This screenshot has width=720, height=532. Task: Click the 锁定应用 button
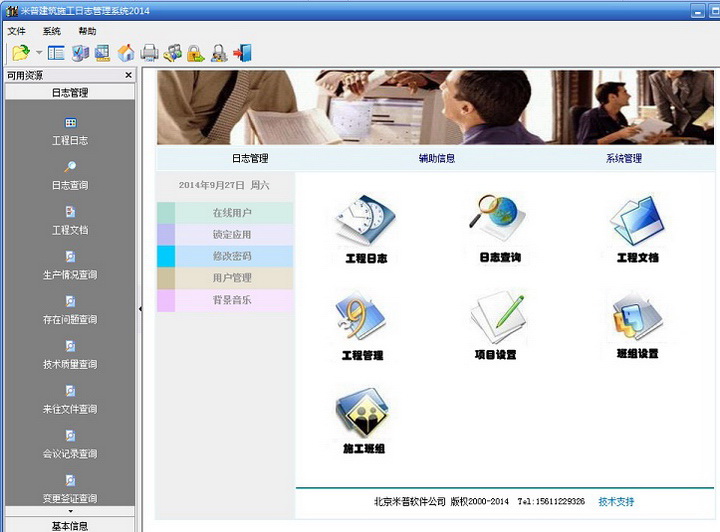234,234
